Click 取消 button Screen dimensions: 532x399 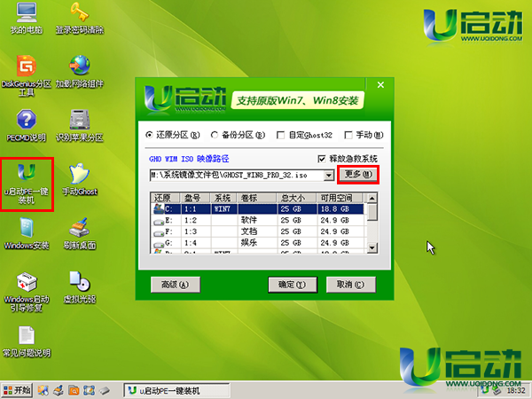click(351, 285)
